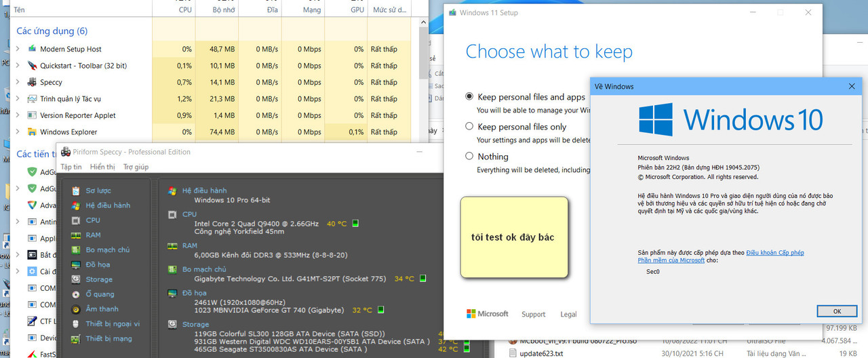This screenshot has width=868, height=358.
Task: Click the Các ứng dụng (6) group header
Action: 52,31
